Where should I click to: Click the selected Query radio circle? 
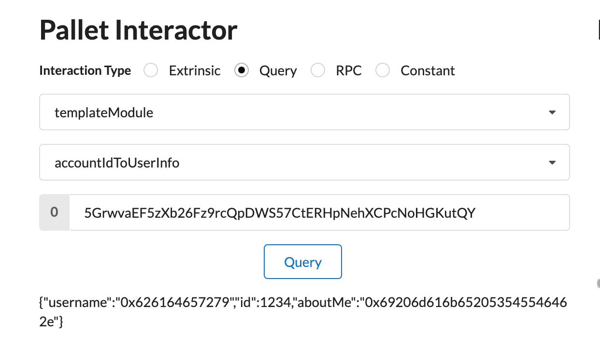coord(242,70)
